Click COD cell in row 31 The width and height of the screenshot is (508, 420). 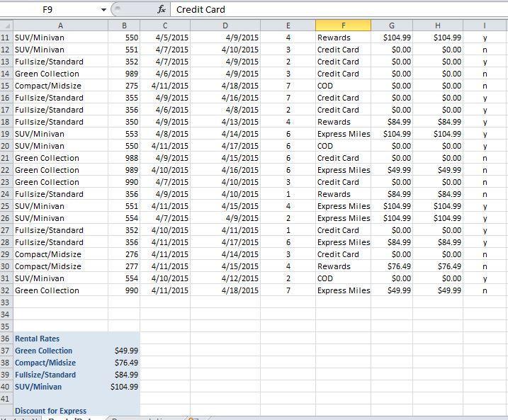pos(344,278)
